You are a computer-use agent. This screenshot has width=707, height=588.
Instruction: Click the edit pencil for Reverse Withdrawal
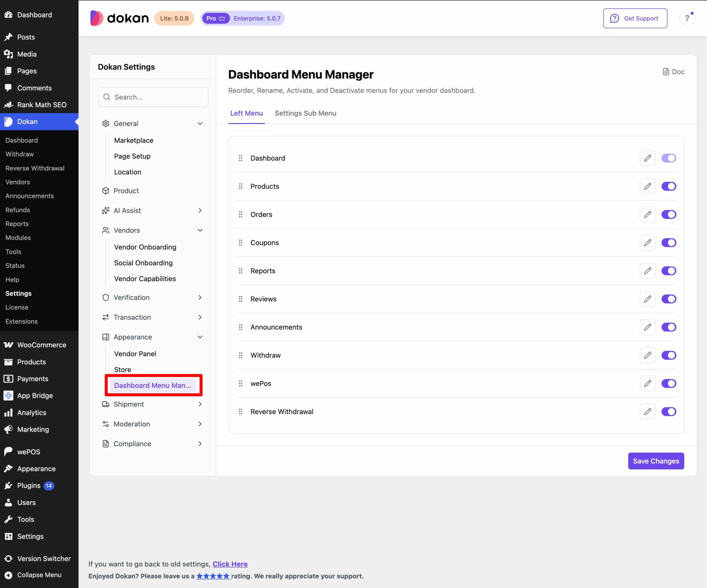point(647,412)
